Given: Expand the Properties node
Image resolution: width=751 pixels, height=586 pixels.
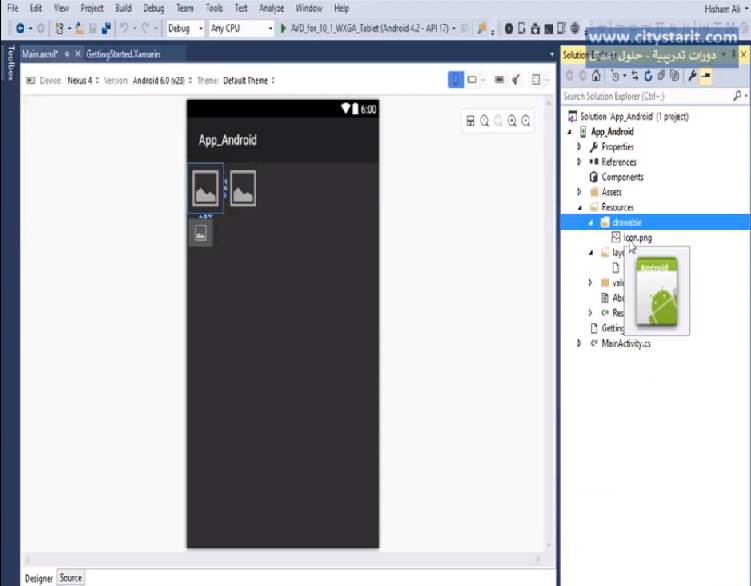Looking at the screenshot, I should point(579,147).
